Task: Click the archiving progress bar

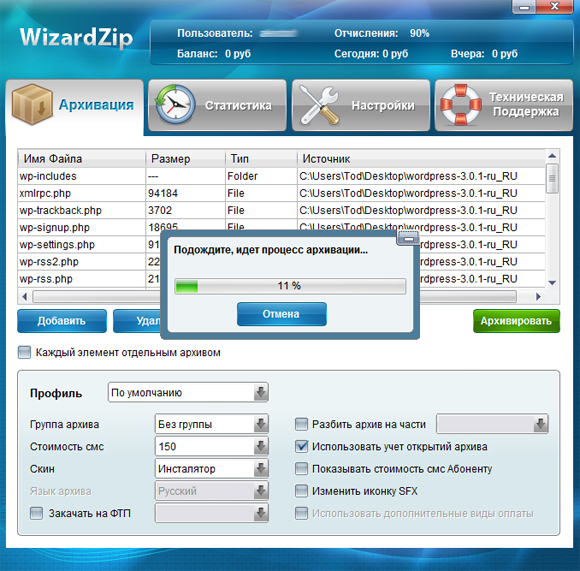Action: 290,286
